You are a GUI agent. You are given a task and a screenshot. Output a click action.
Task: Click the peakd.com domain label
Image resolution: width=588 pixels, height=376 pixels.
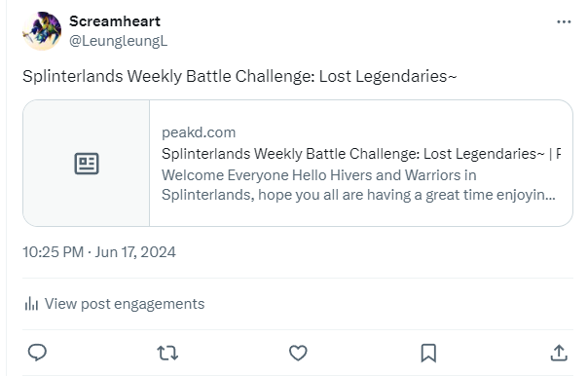pos(199,132)
